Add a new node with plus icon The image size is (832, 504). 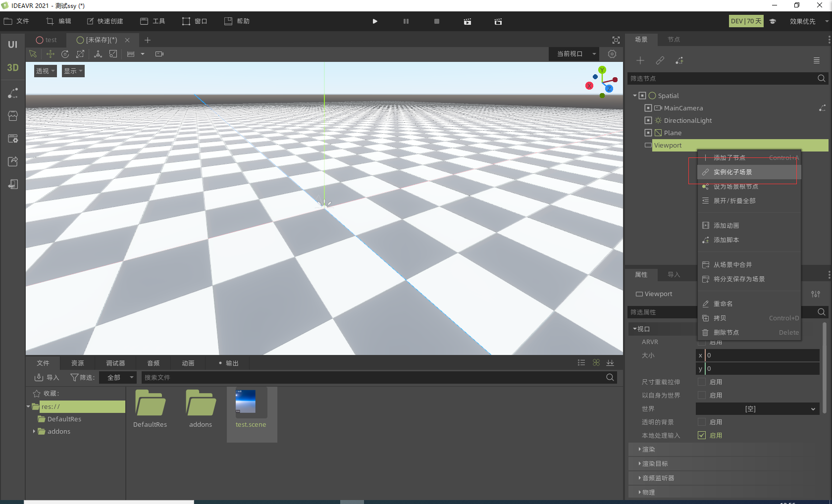tap(640, 60)
